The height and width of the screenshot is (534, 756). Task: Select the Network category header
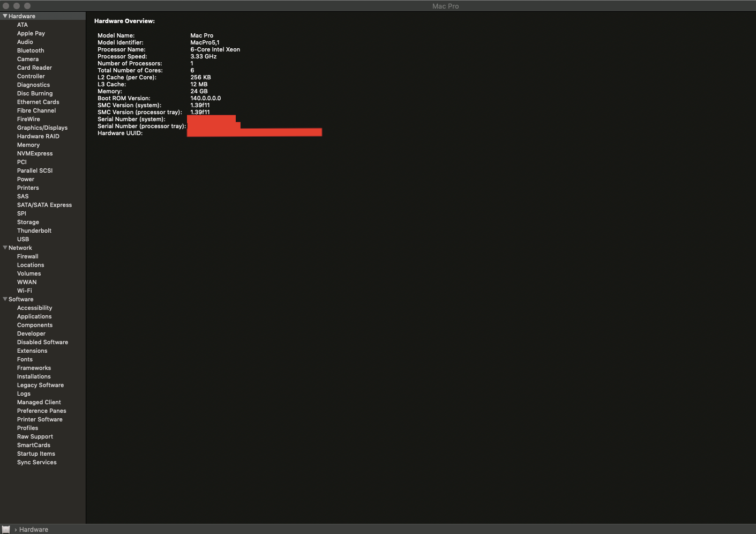click(x=20, y=248)
